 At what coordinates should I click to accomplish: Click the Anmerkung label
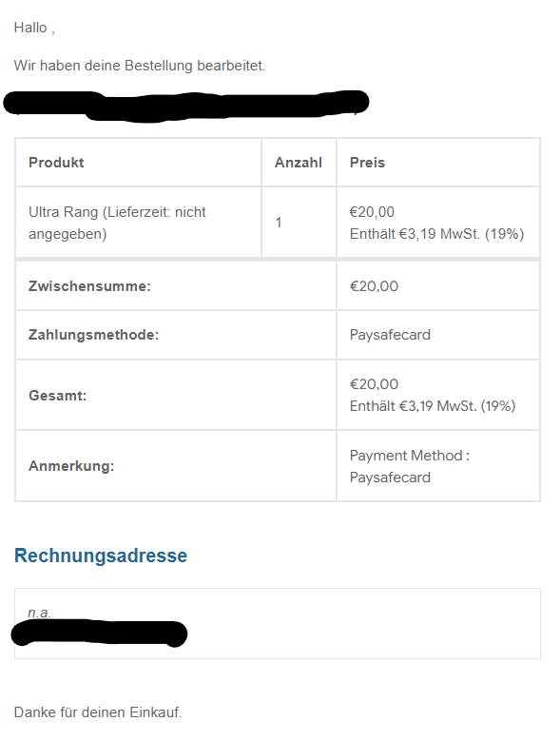click(71, 466)
